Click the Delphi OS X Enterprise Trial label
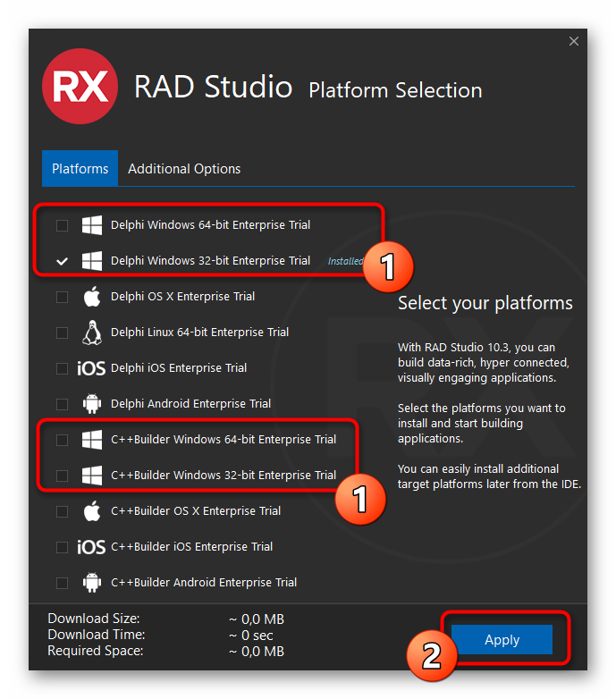The height and width of the screenshot is (699, 616). pos(182,297)
